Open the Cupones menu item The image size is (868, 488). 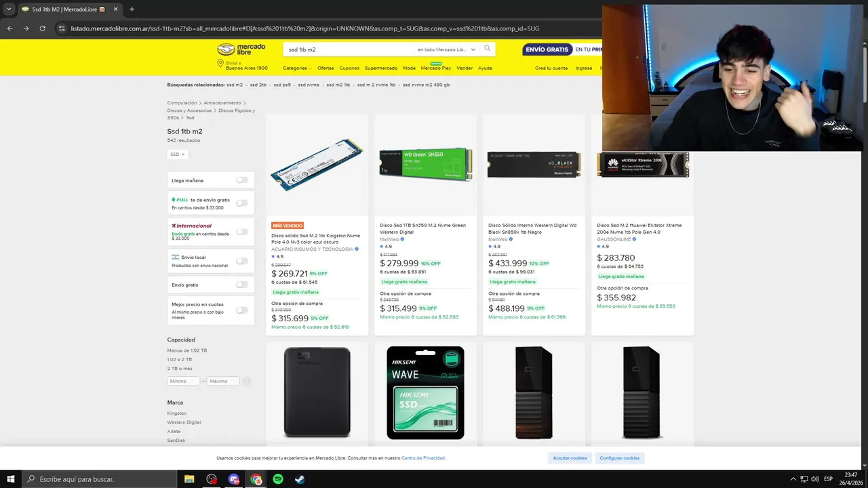pos(349,68)
